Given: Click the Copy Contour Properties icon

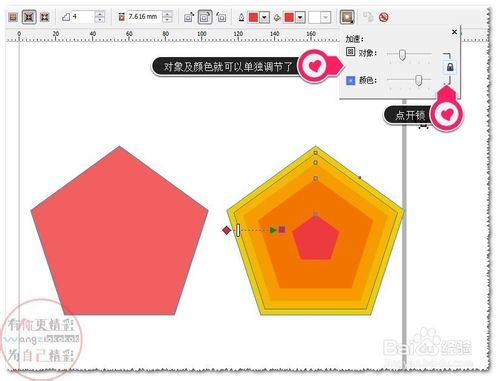Looking at the screenshot, I should [368, 17].
